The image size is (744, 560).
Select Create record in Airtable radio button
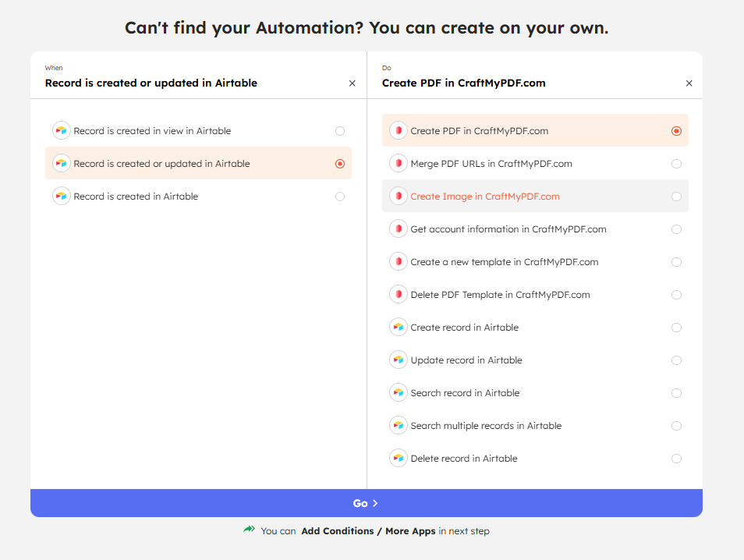(677, 328)
